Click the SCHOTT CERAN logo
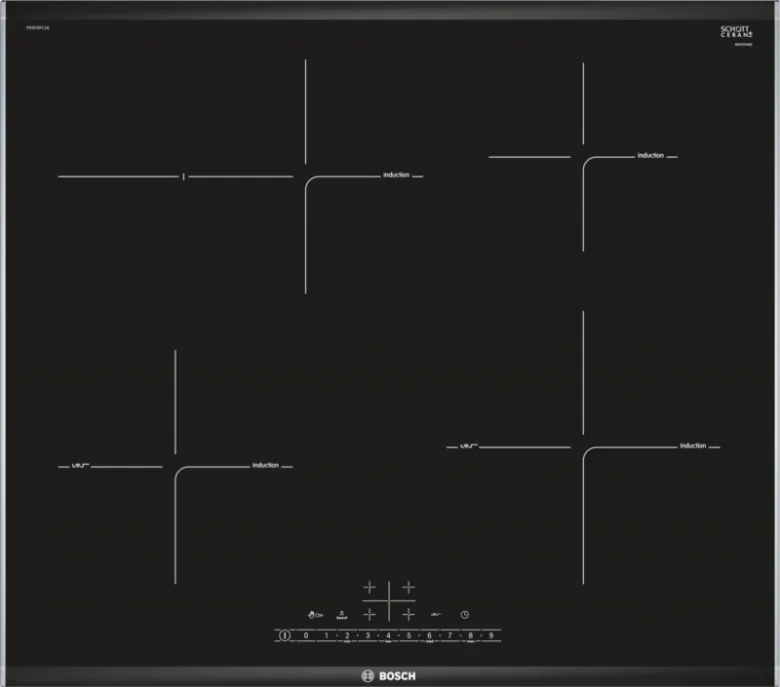Screen dimensions: 780x687 (x=736, y=32)
